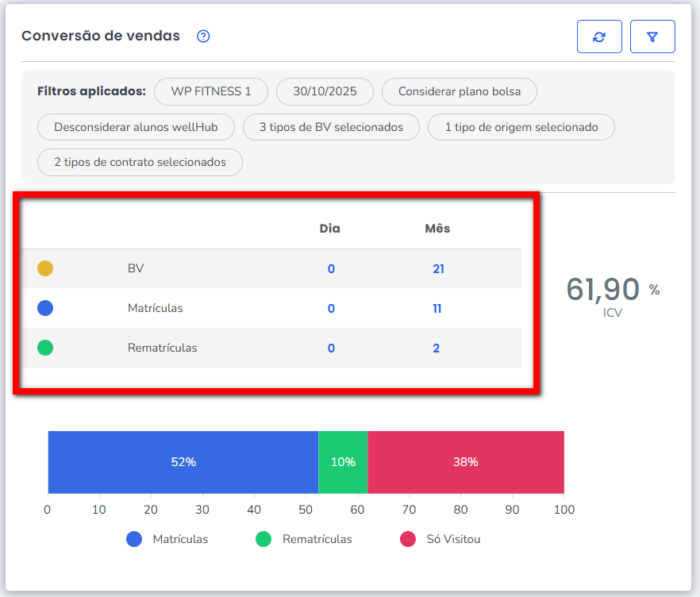This screenshot has width=700, height=597.
Task: Open Matrículas month value 11
Action: [x=437, y=308]
